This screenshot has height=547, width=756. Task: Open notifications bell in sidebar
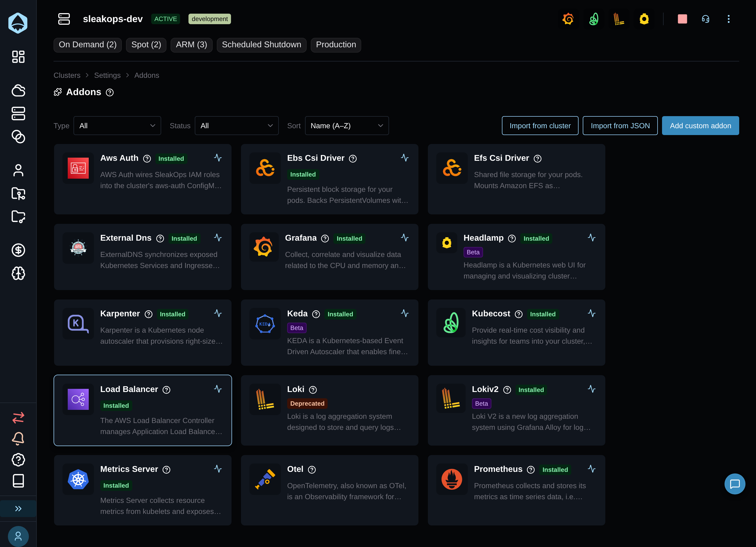tap(18, 438)
